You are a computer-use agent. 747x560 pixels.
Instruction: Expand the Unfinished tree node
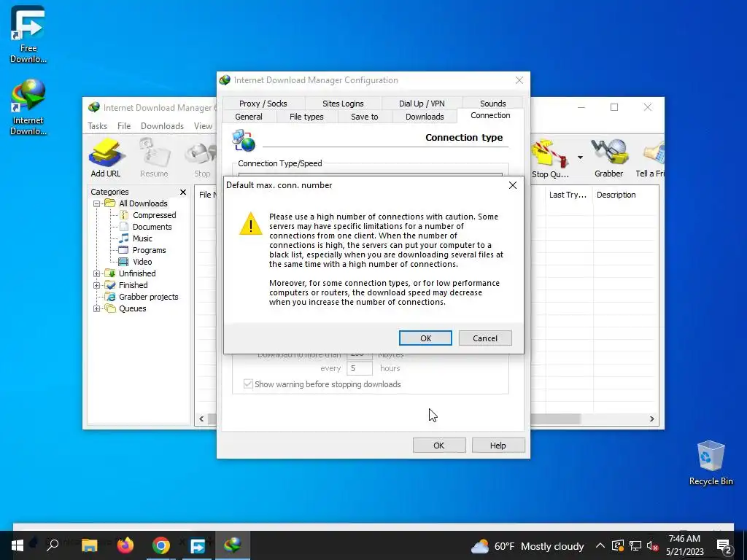click(x=96, y=274)
